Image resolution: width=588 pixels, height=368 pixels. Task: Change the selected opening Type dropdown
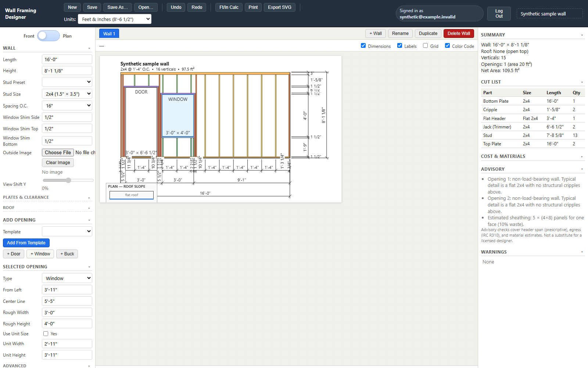click(x=67, y=278)
